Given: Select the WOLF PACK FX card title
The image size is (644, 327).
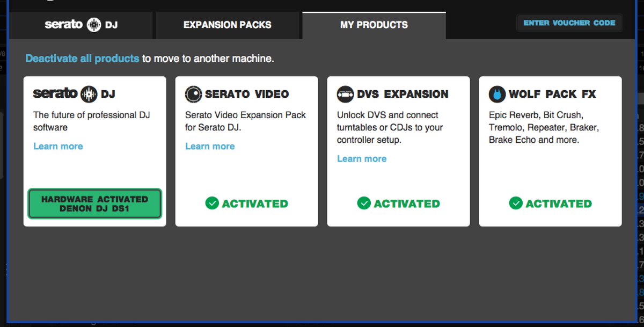Looking at the screenshot, I should point(552,94).
